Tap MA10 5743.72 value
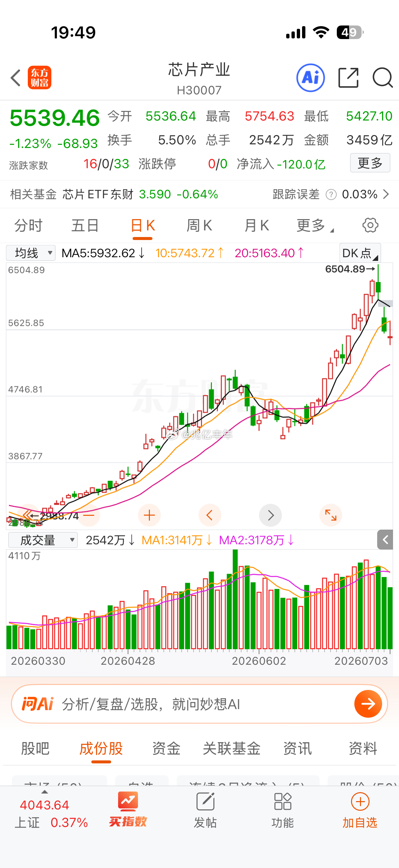 [190, 253]
